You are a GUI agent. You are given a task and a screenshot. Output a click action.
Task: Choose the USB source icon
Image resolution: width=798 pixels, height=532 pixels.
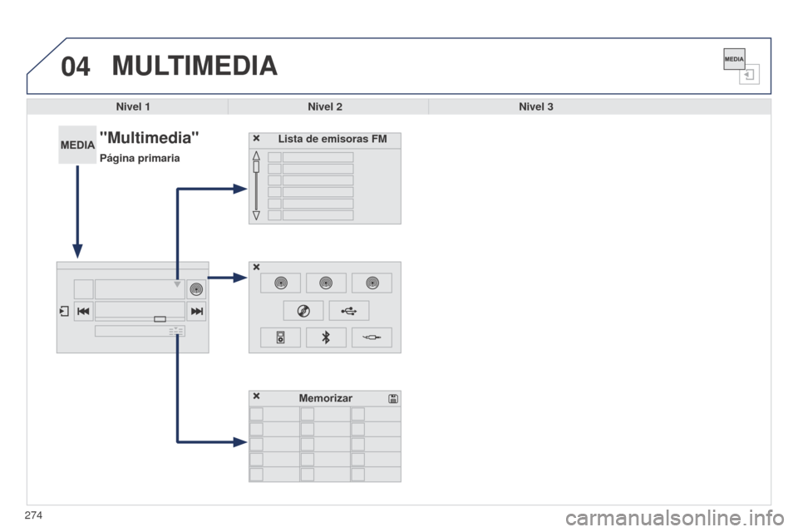349,311
